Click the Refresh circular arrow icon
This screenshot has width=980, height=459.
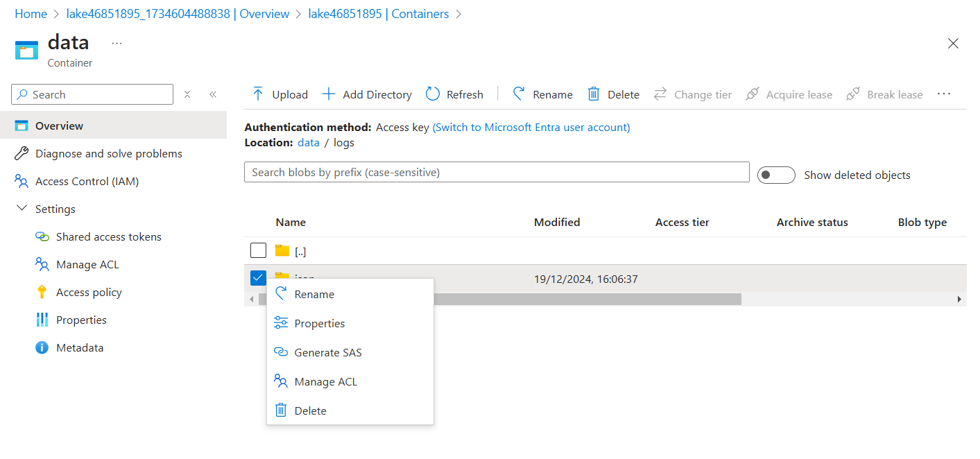click(x=433, y=94)
